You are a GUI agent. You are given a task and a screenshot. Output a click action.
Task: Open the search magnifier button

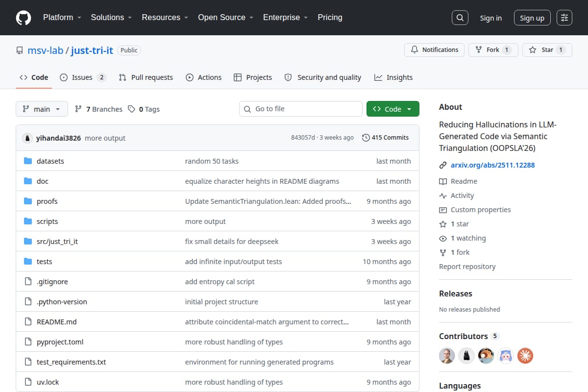(x=460, y=18)
